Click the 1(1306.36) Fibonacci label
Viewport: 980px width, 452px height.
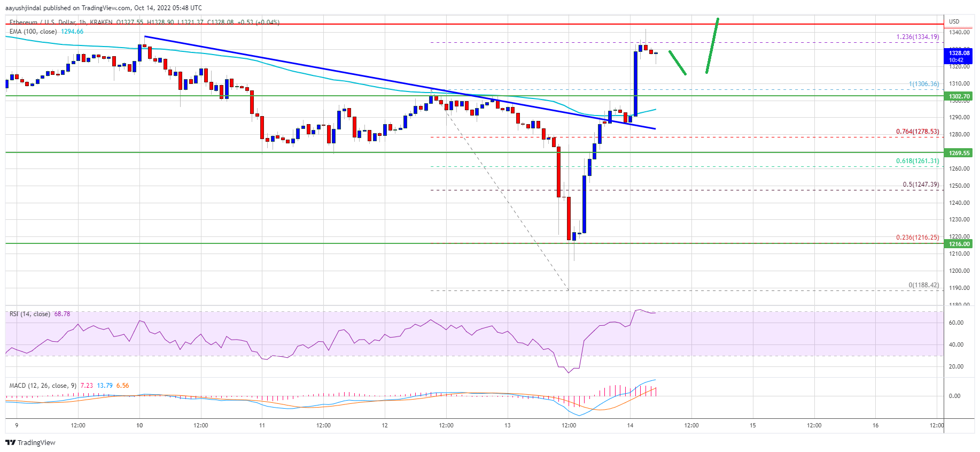(924, 84)
